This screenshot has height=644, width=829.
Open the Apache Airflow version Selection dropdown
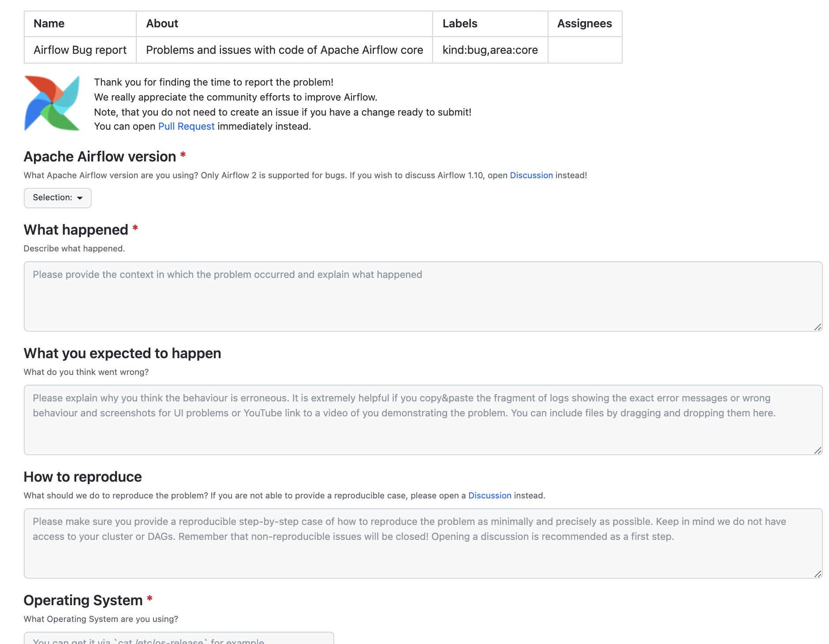point(58,198)
